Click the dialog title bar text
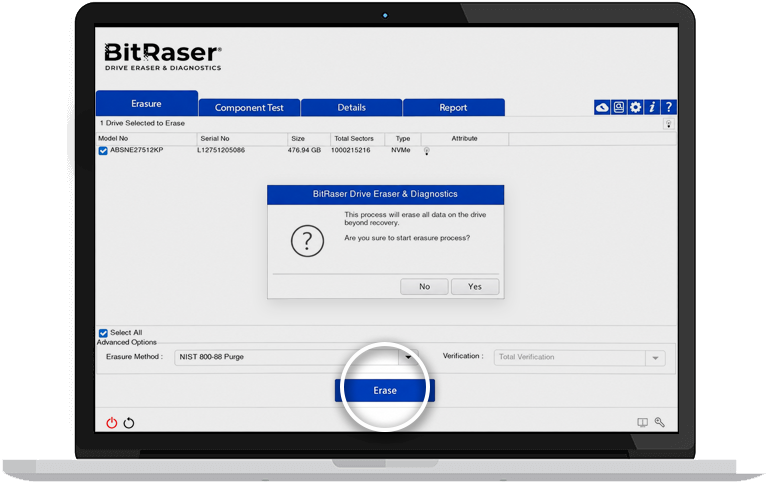772x488 pixels. [385, 194]
